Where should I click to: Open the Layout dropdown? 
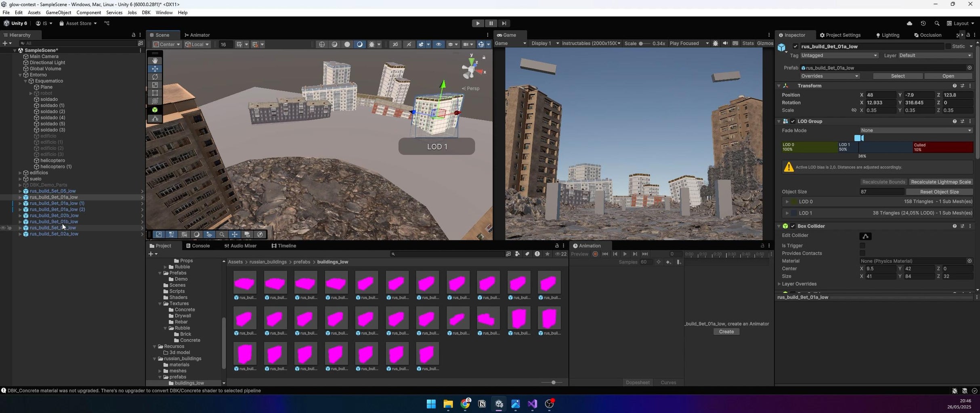pos(961,23)
